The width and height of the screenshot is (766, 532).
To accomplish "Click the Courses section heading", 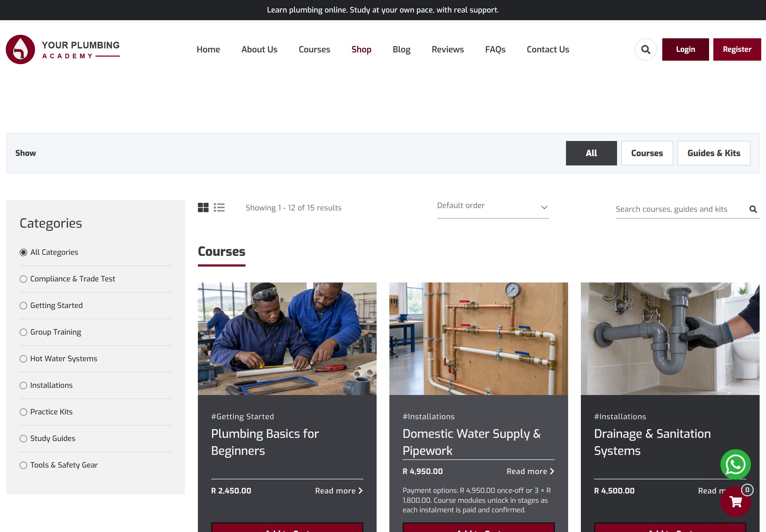I will [x=221, y=251].
